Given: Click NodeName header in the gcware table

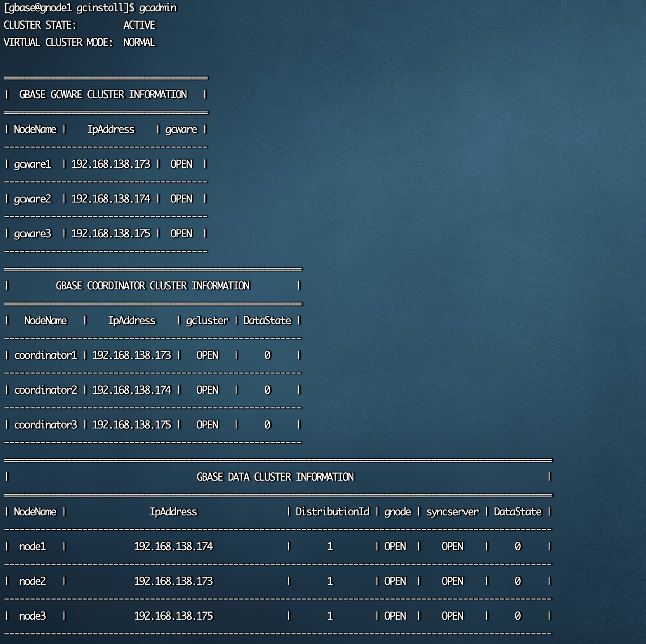Looking at the screenshot, I should (x=35, y=129).
